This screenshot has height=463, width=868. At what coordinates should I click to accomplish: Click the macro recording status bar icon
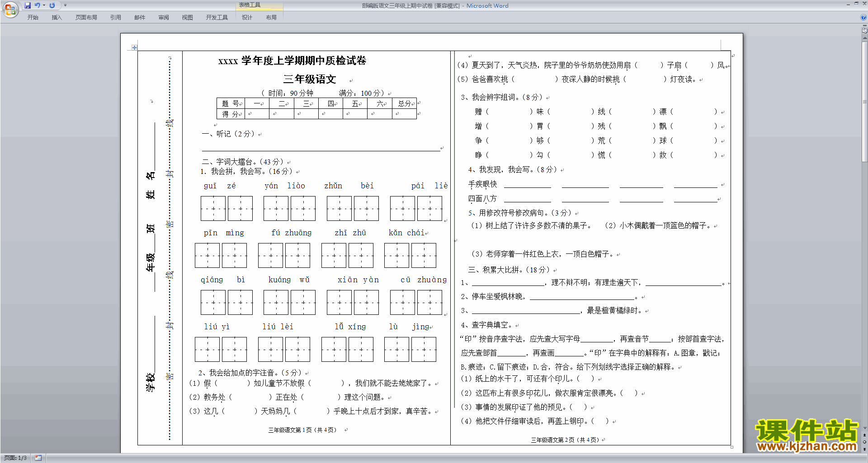[38, 458]
